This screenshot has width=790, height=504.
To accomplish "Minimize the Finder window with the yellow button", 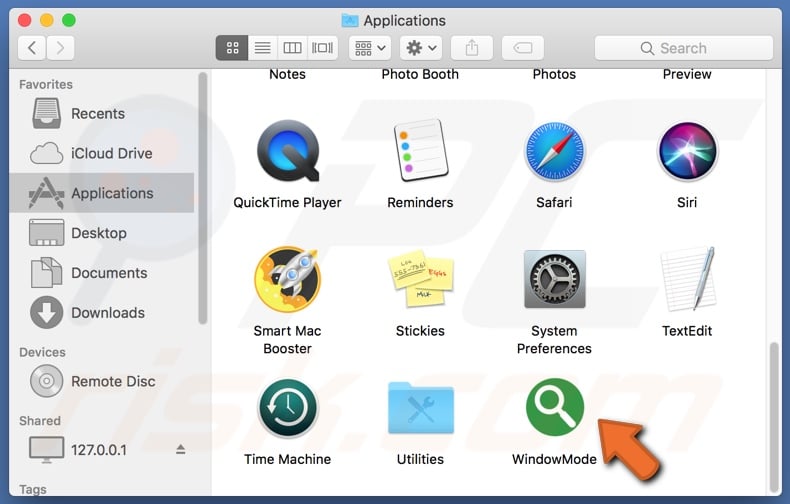I will 46,20.
